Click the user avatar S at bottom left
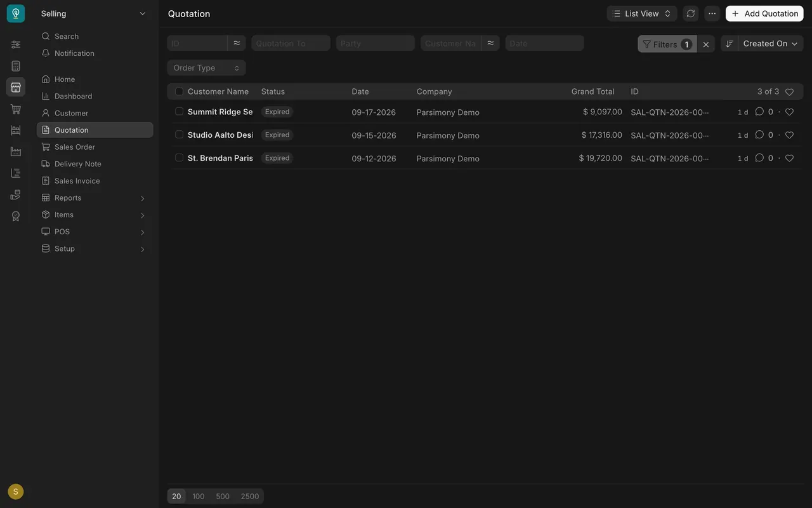The width and height of the screenshot is (812, 508). [16, 491]
